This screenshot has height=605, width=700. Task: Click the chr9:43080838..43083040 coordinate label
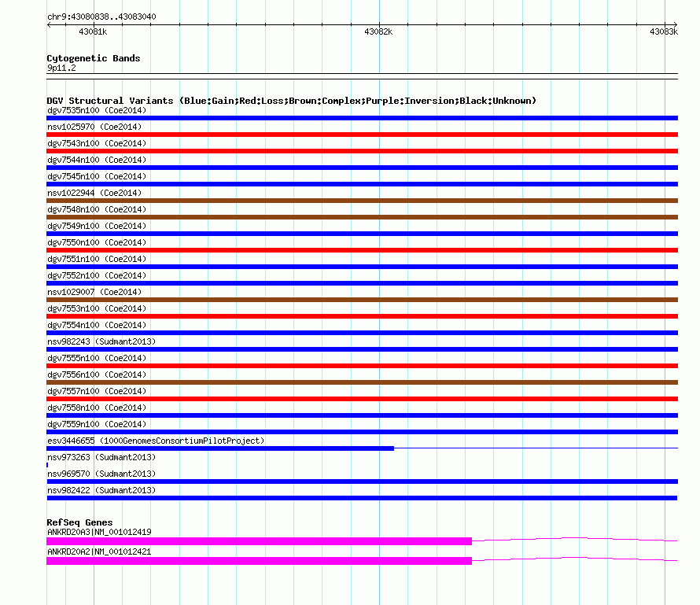(x=101, y=17)
